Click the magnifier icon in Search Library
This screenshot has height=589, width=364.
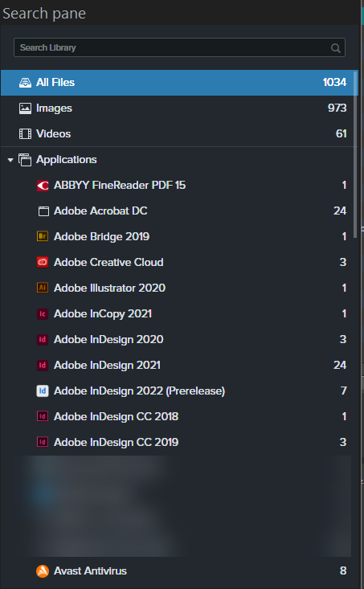point(335,48)
